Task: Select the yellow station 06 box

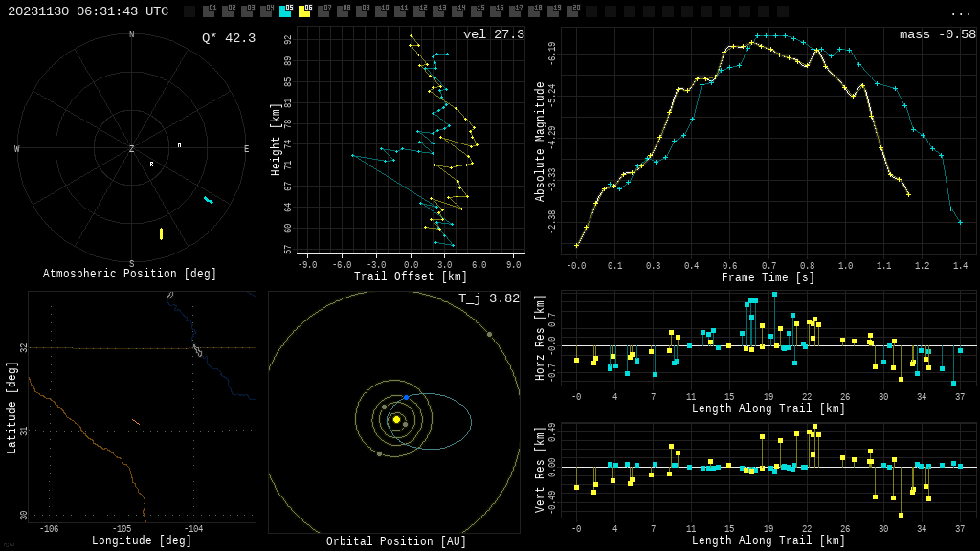Action: pos(305,11)
